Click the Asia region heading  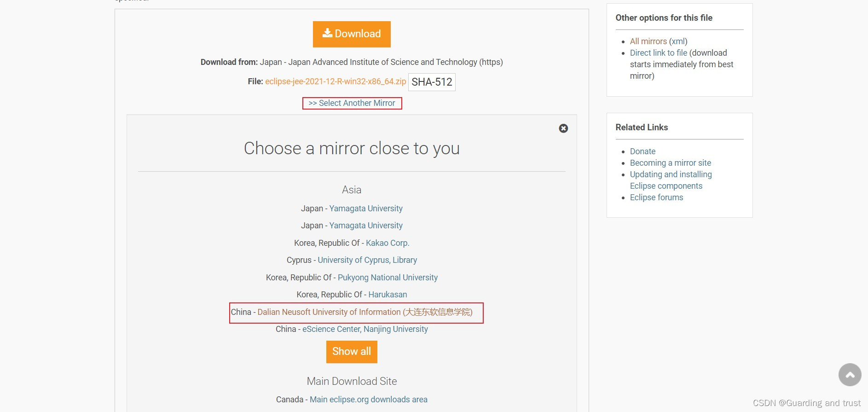point(352,190)
